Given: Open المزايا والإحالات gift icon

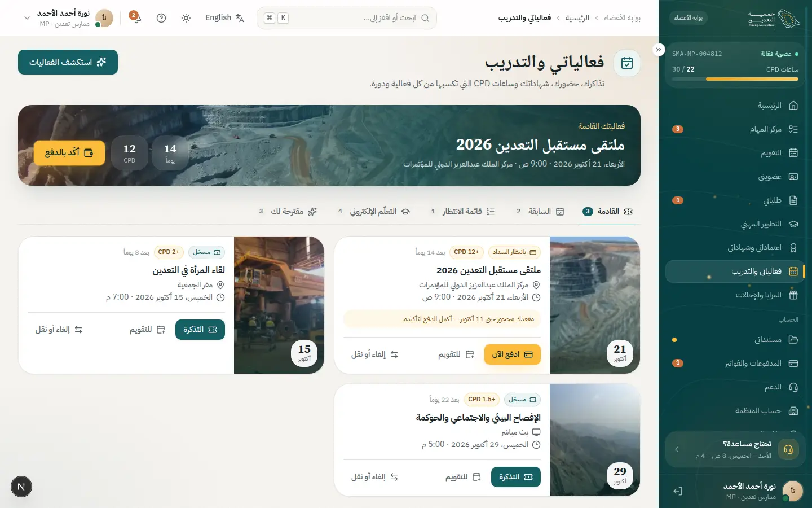Looking at the screenshot, I should [793, 295].
